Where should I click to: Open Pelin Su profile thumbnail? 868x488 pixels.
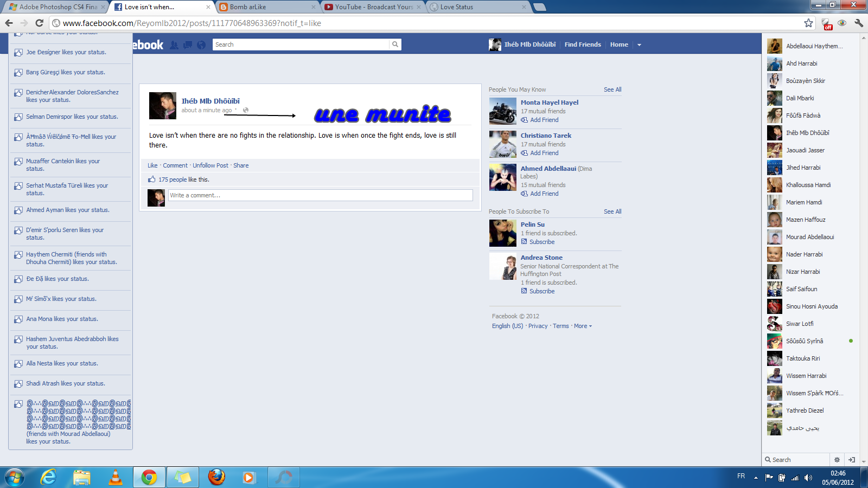coord(503,233)
